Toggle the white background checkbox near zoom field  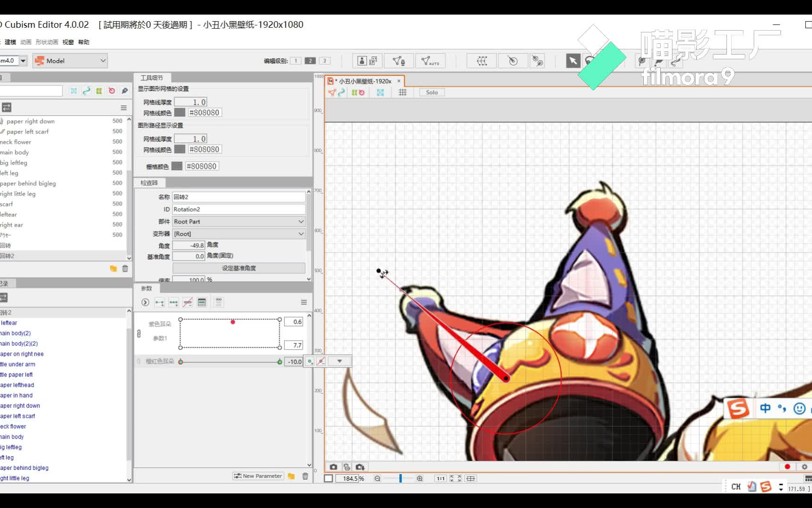coord(328,478)
